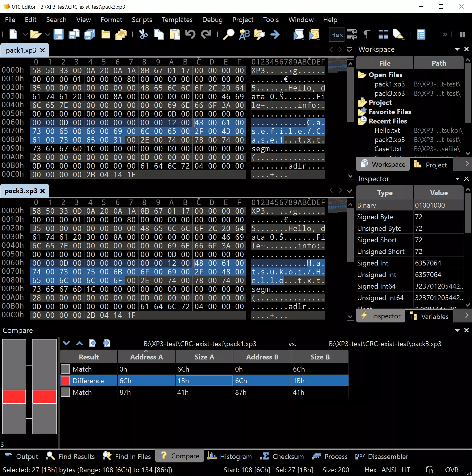Click the Undo toolbar icon
Image resolution: width=472 pixels, height=476 pixels.
190,34
